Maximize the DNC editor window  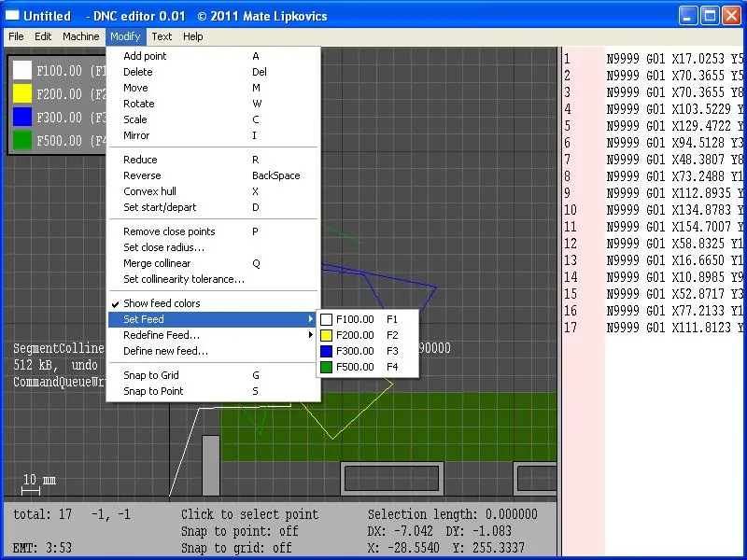coord(710,16)
